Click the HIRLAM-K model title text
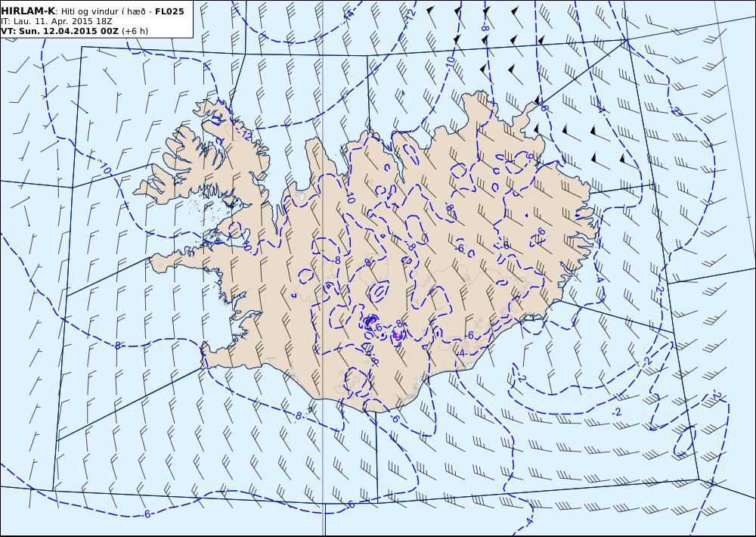The height and width of the screenshot is (537, 756). (x=28, y=11)
